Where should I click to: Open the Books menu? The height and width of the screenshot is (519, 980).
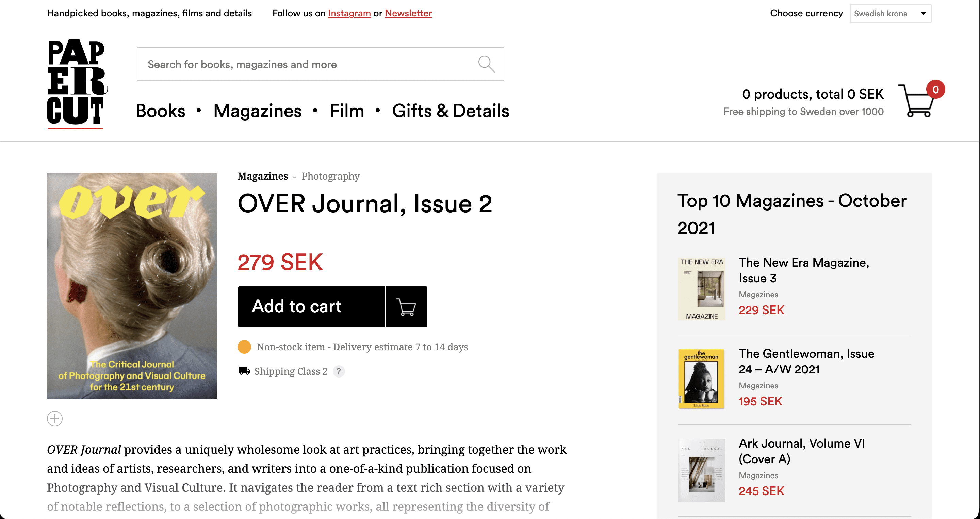click(x=161, y=111)
